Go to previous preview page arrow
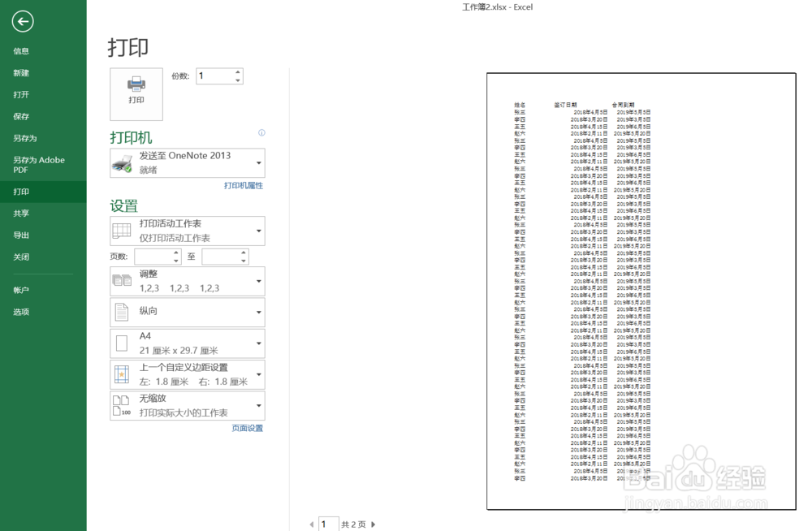The height and width of the screenshot is (531, 812). (x=311, y=525)
